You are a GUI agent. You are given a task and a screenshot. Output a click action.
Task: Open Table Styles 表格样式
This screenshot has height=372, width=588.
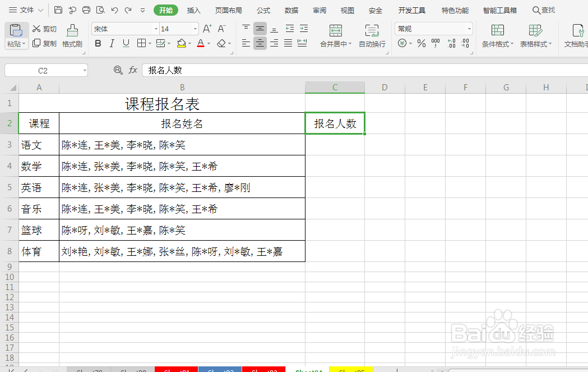(535, 36)
